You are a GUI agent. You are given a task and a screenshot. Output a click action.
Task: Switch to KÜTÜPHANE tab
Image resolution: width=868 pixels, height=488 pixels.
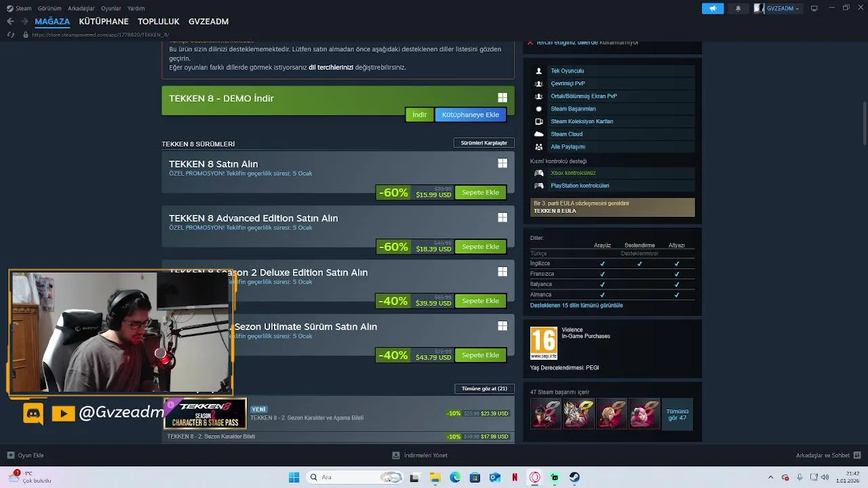click(104, 22)
